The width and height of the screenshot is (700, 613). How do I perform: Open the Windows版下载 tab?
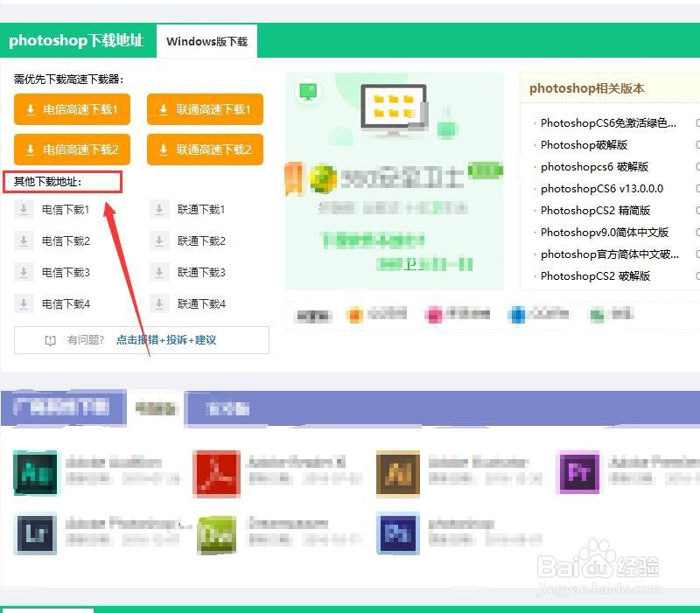(206, 41)
